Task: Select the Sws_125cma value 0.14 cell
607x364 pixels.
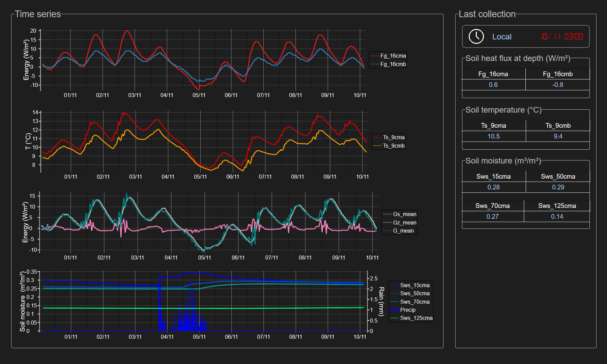Action: coord(557,217)
